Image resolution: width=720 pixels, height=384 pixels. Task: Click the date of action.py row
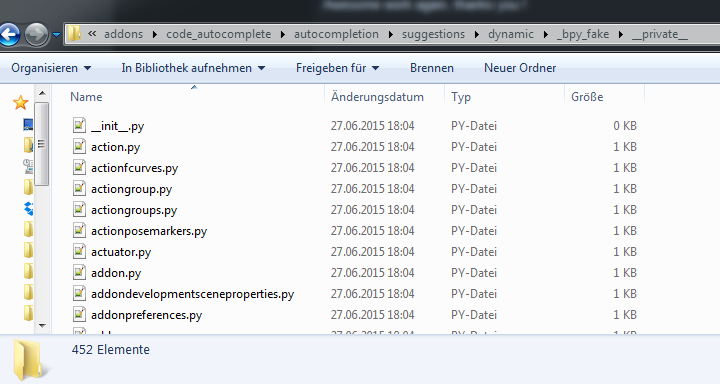coord(372,147)
